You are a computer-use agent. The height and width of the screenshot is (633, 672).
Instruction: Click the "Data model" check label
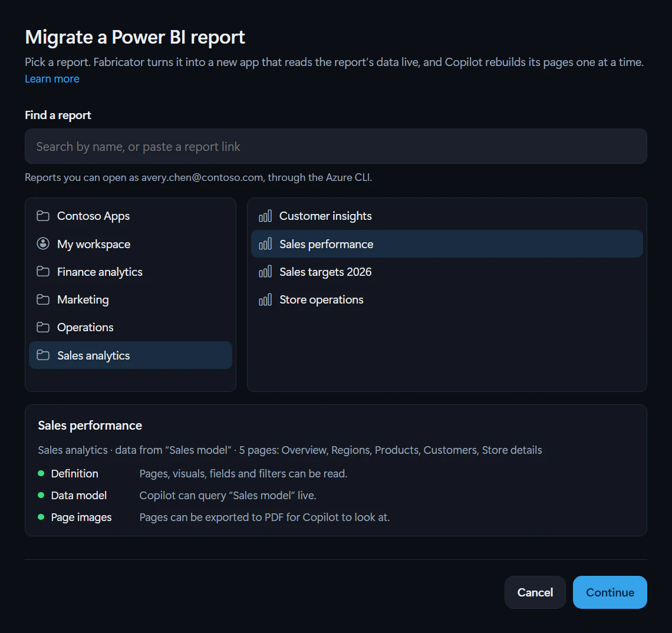tap(79, 496)
